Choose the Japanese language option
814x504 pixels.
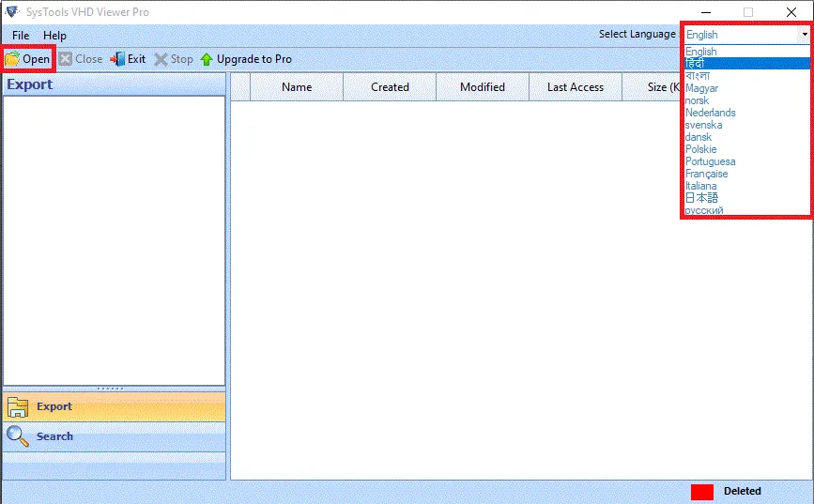pos(747,198)
